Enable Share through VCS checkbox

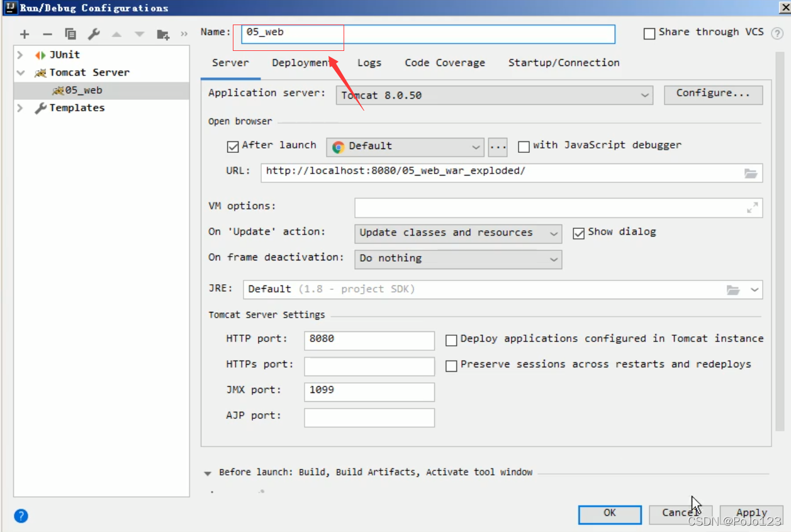pyautogui.click(x=649, y=34)
